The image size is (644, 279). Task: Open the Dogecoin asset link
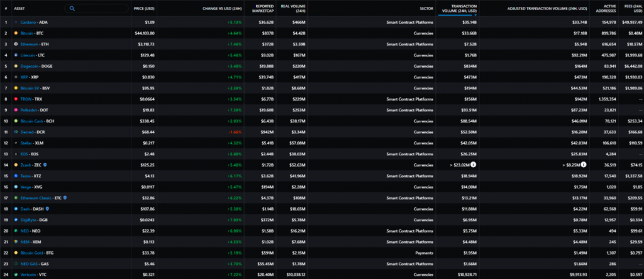click(29, 66)
